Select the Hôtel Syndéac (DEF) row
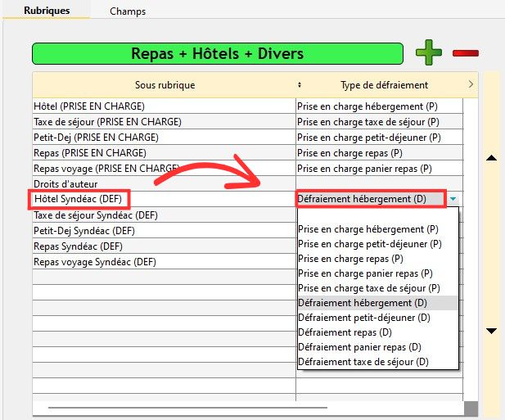This screenshot has width=505, height=420. pyautogui.click(x=82, y=199)
